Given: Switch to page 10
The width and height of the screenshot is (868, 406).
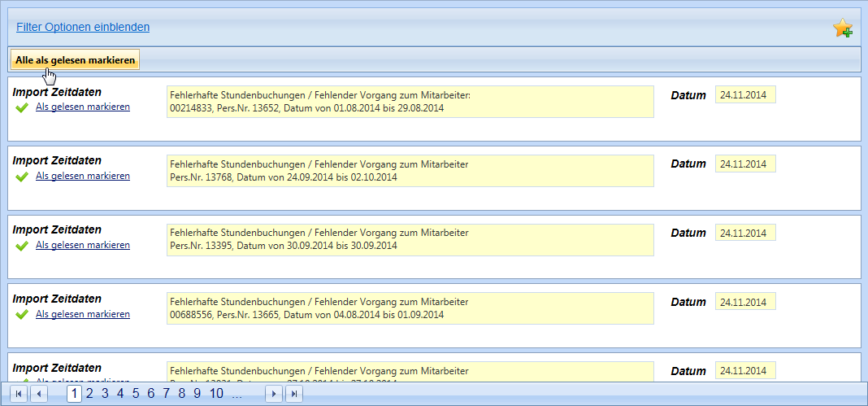Looking at the screenshot, I should click(x=216, y=394).
